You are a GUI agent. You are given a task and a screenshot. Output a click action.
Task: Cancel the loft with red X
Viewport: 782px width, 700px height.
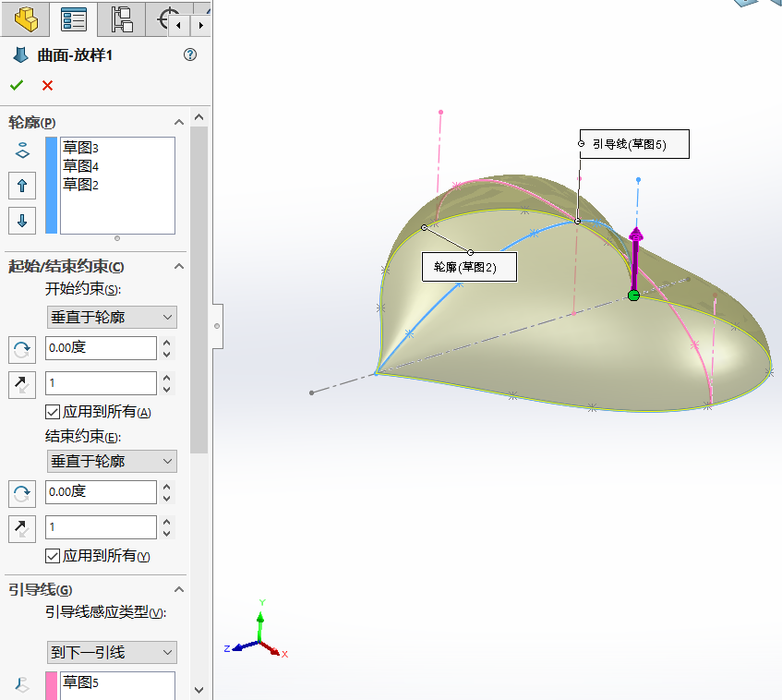pyautogui.click(x=47, y=85)
